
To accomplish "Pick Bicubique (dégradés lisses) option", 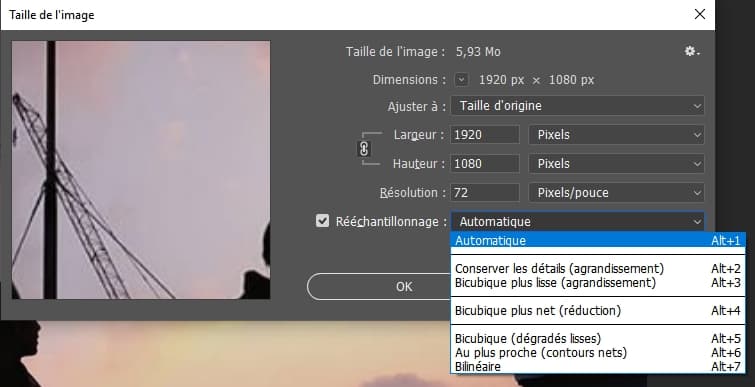I will tap(598, 339).
